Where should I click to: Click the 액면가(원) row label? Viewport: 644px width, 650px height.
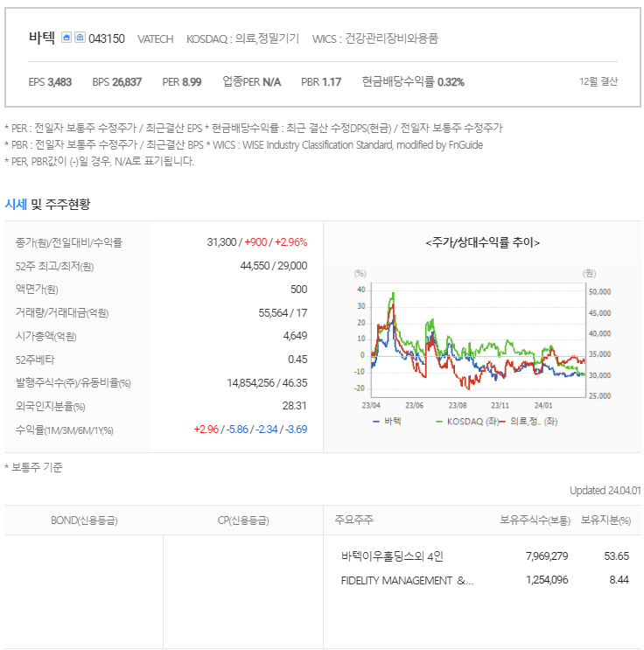[37, 290]
